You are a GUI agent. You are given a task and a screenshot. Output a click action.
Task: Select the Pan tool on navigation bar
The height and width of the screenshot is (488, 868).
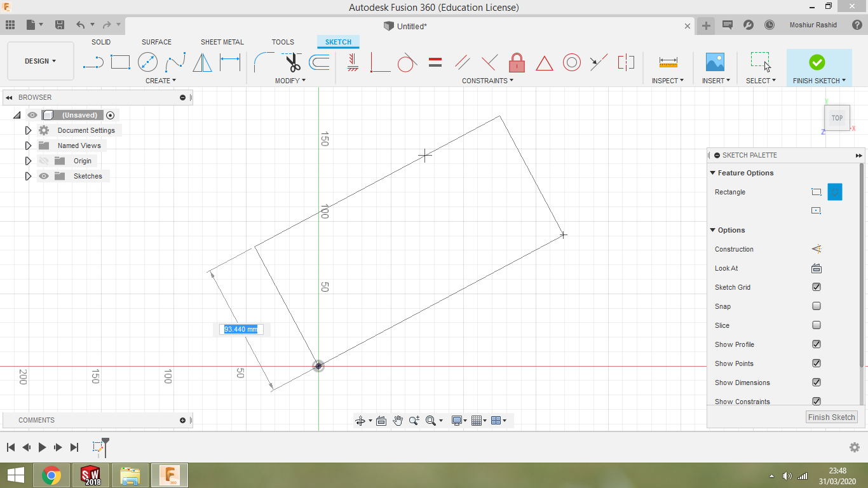[398, 420]
